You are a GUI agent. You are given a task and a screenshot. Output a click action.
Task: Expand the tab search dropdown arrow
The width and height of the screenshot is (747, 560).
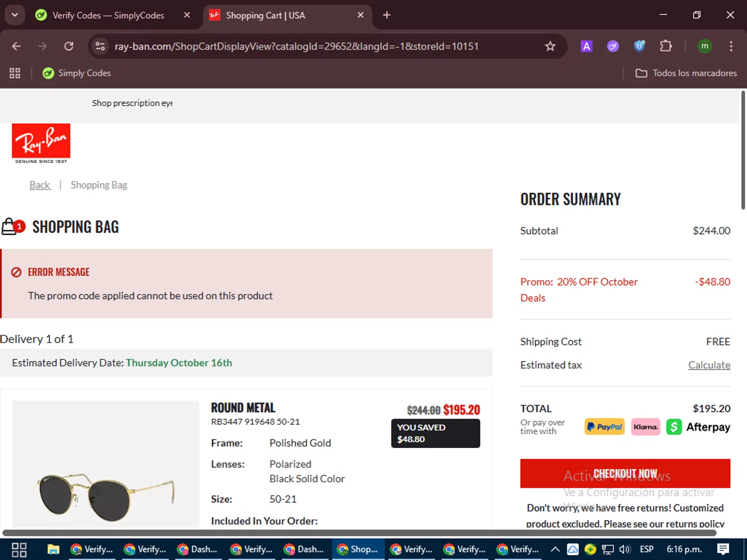coord(15,15)
